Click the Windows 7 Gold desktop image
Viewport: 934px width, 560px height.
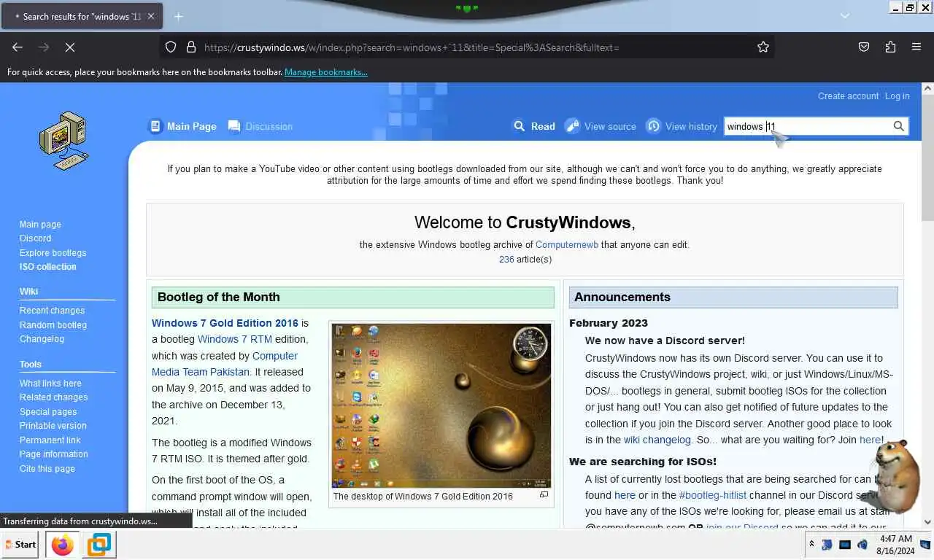(x=441, y=405)
